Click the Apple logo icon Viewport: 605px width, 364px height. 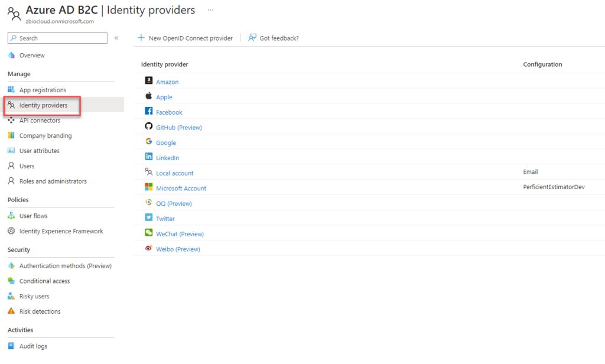coord(148,96)
